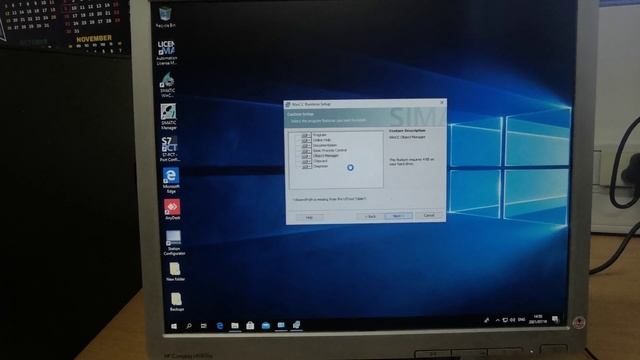The image size is (640, 360).
Task: Select the SIMATIC Manager desktop shortcut
Action: 168,116
